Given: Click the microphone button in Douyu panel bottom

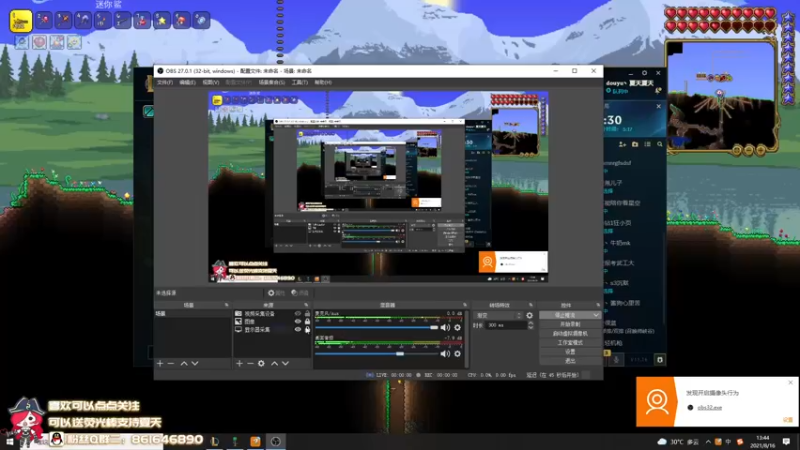Looking at the screenshot, I should tap(616, 360).
